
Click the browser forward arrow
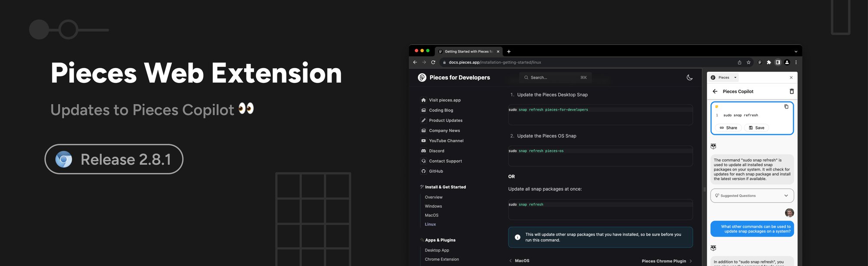(424, 62)
